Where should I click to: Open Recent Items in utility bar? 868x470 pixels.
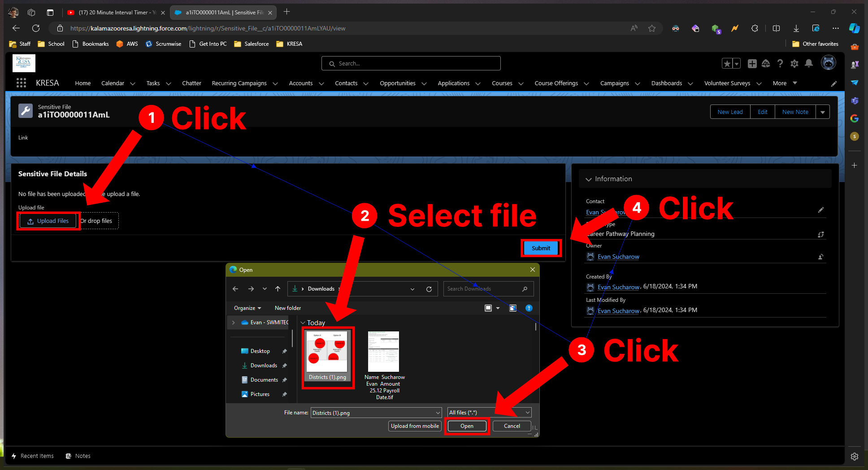[x=33, y=456]
